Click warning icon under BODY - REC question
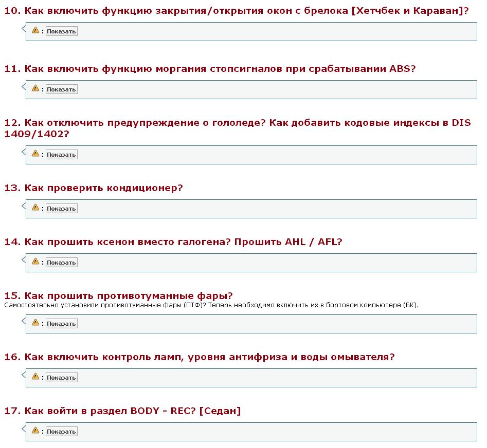487x448 pixels. coord(35,431)
